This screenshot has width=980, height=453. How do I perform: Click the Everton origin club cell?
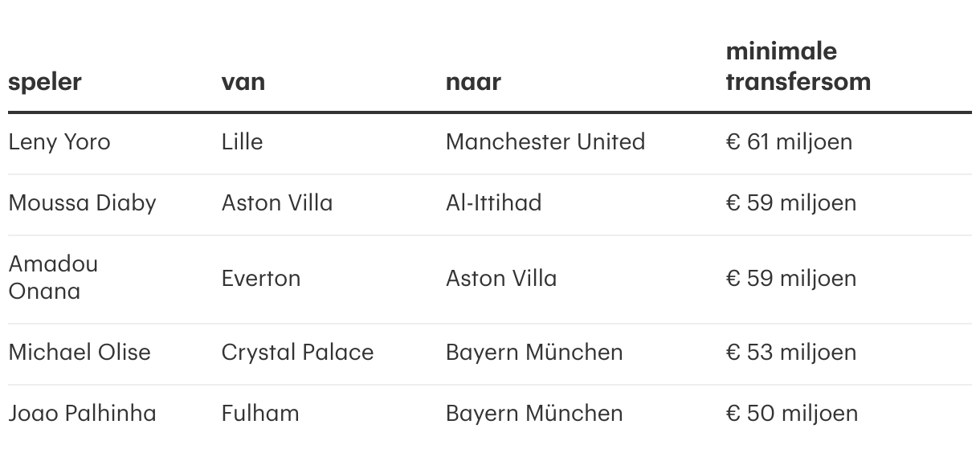(261, 279)
